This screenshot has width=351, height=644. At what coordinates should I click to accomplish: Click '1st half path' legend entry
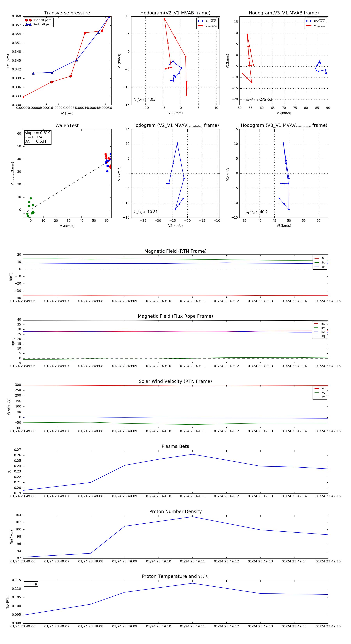pyautogui.click(x=38, y=20)
